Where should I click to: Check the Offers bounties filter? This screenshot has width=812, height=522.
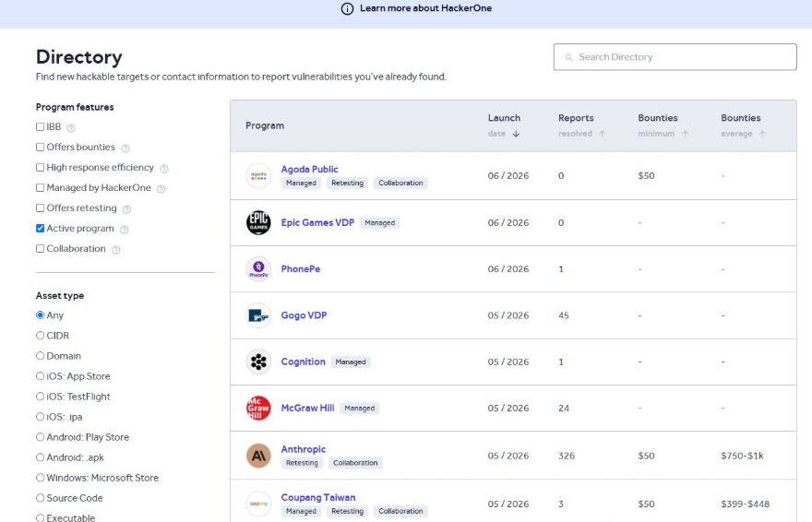(x=40, y=147)
